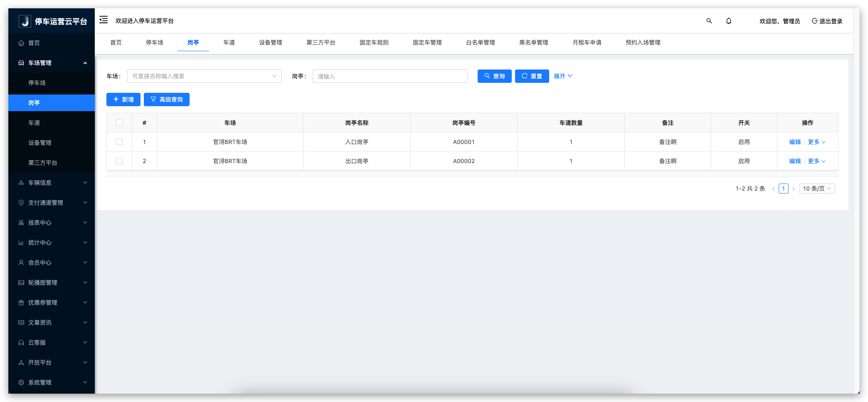Open 车道 in the sidebar submenu

coord(52,123)
